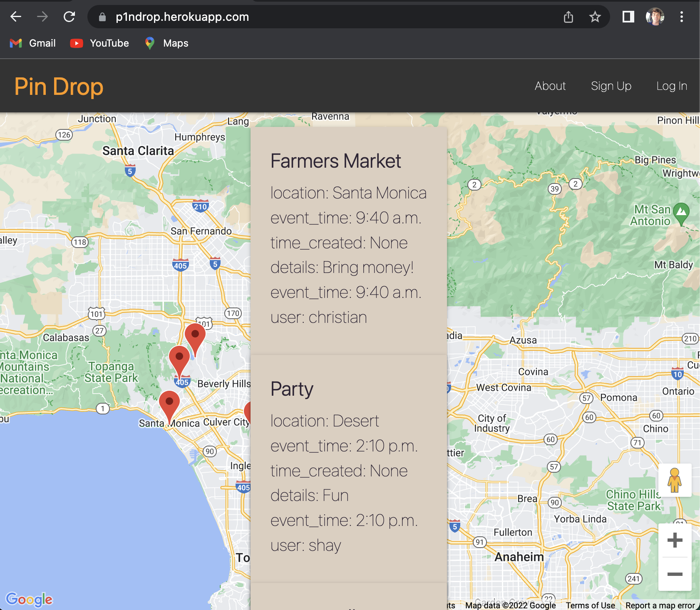
Task: Click Mt San Antonio peak marker
Action: pyautogui.click(x=681, y=214)
